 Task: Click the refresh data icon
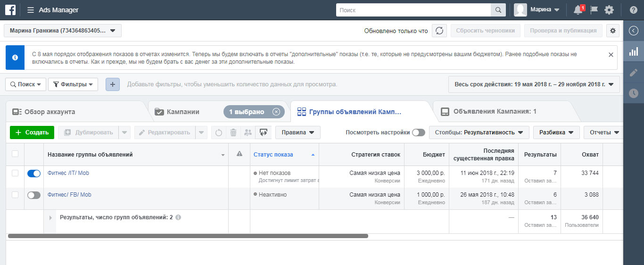439,31
